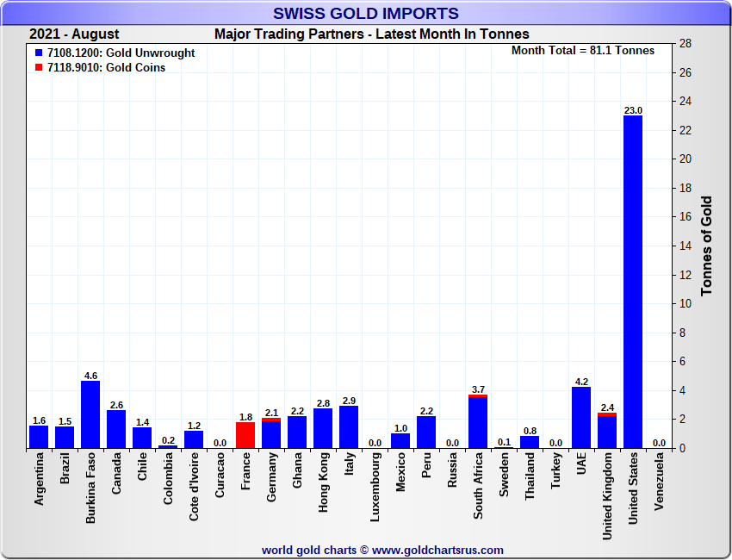This screenshot has height=560, width=732.
Task: Select the UAE bar in the chart
Action: (x=581, y=418)
